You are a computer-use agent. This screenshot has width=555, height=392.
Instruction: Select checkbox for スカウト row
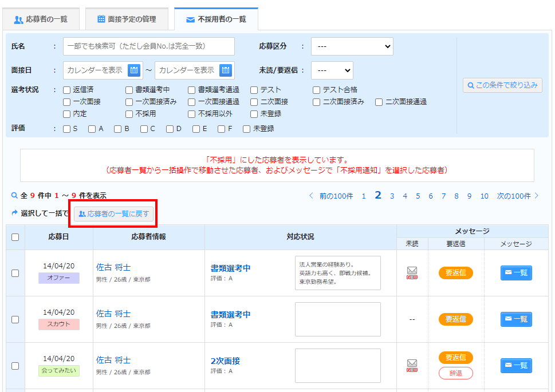point(15,319)
